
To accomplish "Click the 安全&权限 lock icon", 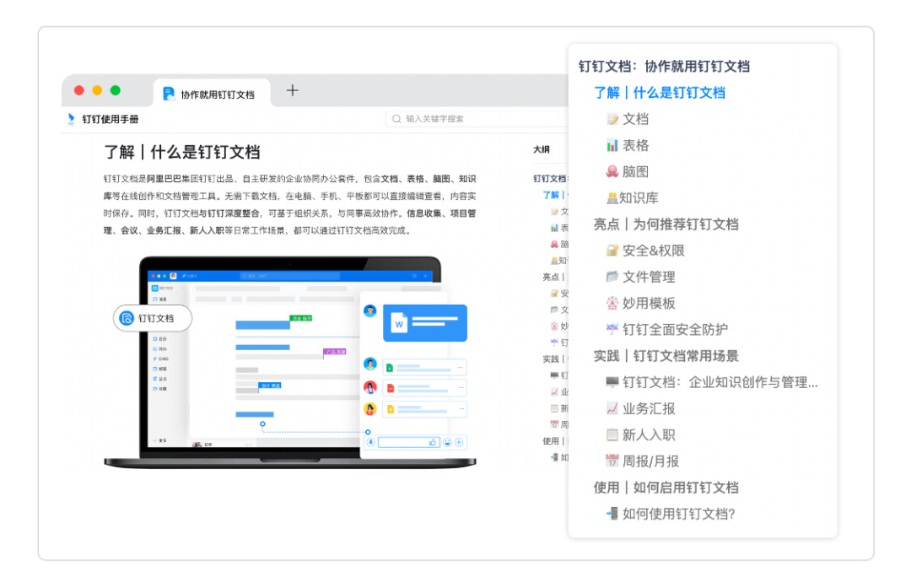I will (x=612, y=251).
